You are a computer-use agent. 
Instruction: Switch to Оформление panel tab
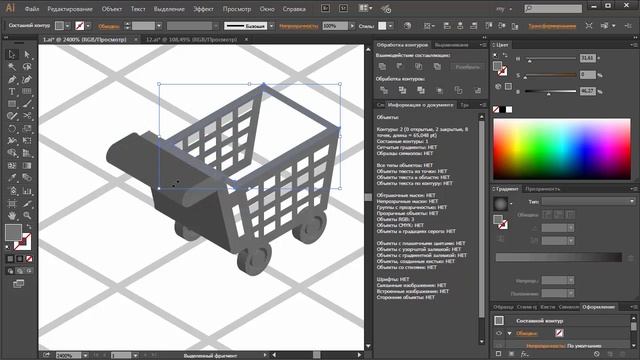(x=598, y=307)
